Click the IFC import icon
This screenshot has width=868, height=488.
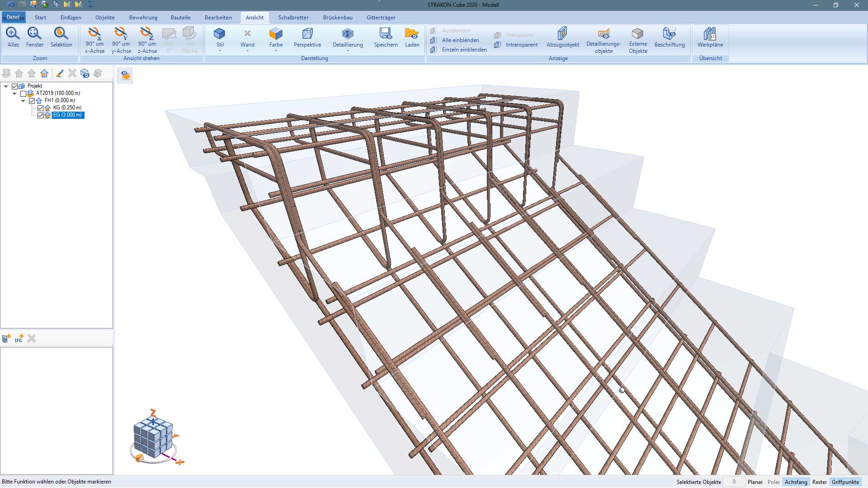pos(19,338)
